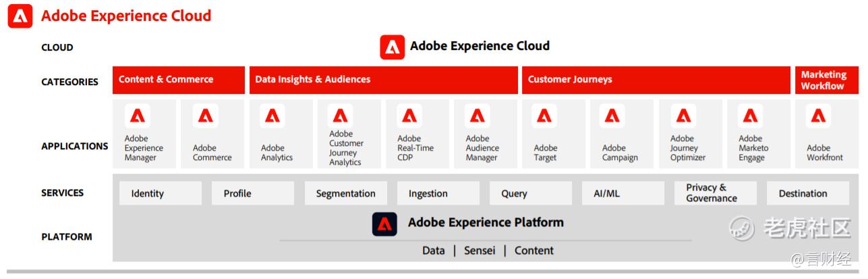Viewport: 868px width, 279px height.
Task: Open the Adobe Analytics icon
Action: (x=272, y=116)
